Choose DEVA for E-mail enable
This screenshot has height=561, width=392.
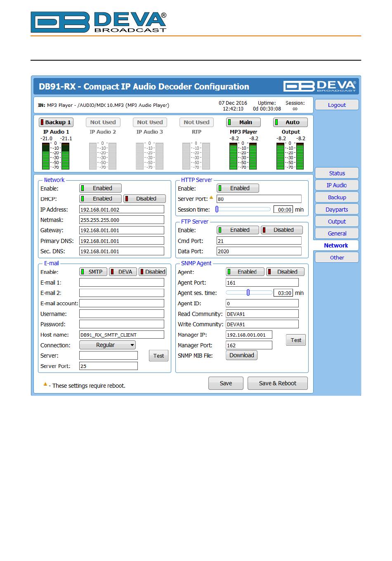pyautogui.click(x=123, y=272)
